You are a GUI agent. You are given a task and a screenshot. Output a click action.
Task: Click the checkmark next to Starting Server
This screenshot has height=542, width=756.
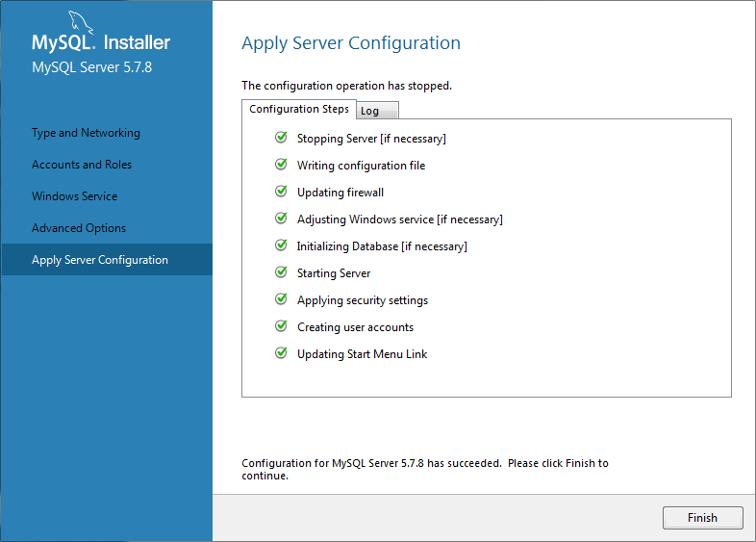(281, 272)
